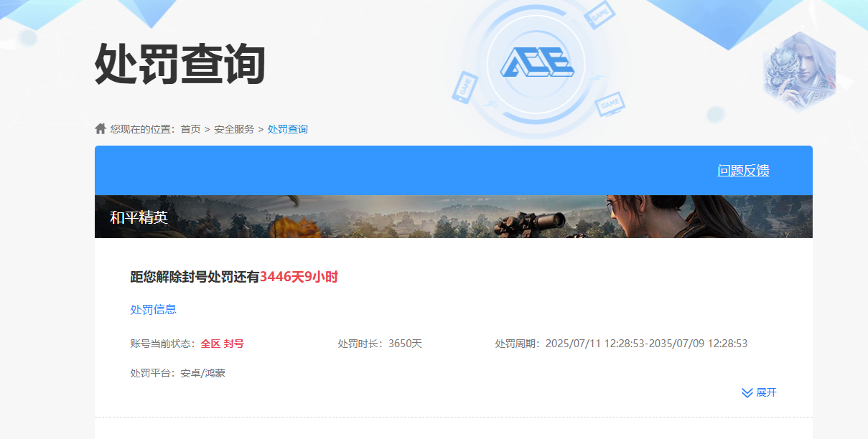The image size is (868, 439).
Task: Click the 处罚信息 link
Action: click(x=153, y=310)
